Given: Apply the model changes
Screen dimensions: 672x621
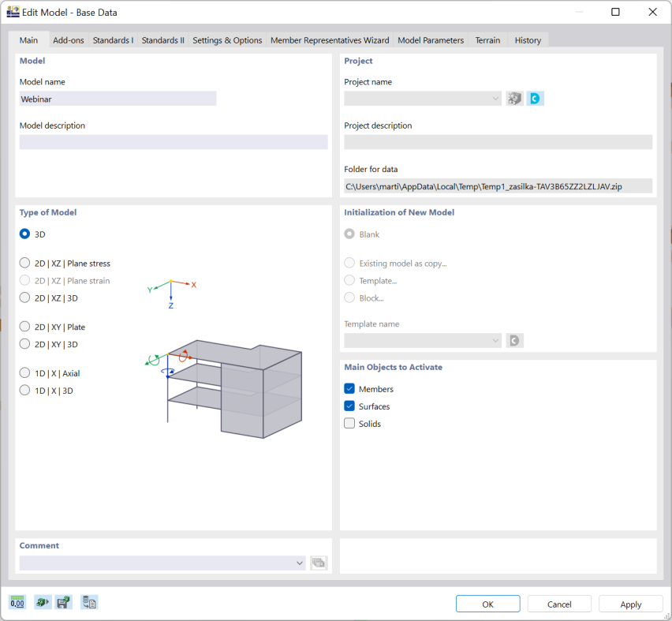Looking at the screenshot, I should pyautogui.click(x=630, y=604).
